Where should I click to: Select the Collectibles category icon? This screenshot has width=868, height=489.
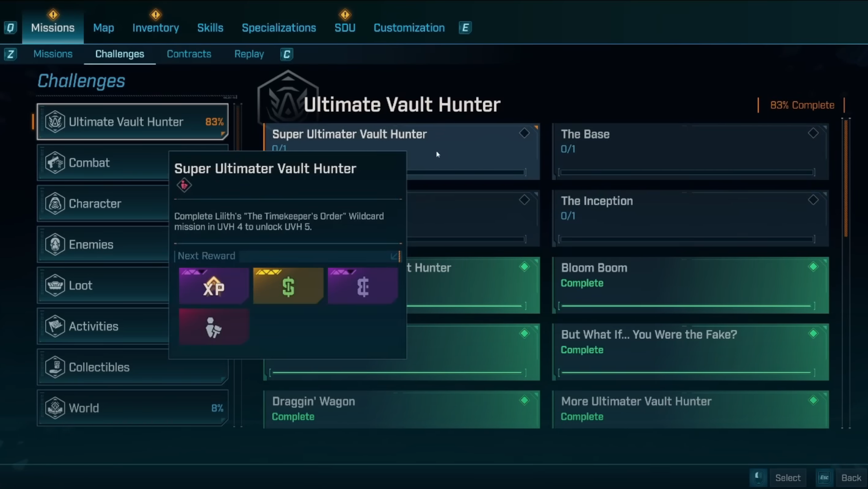tap(55, 367)
